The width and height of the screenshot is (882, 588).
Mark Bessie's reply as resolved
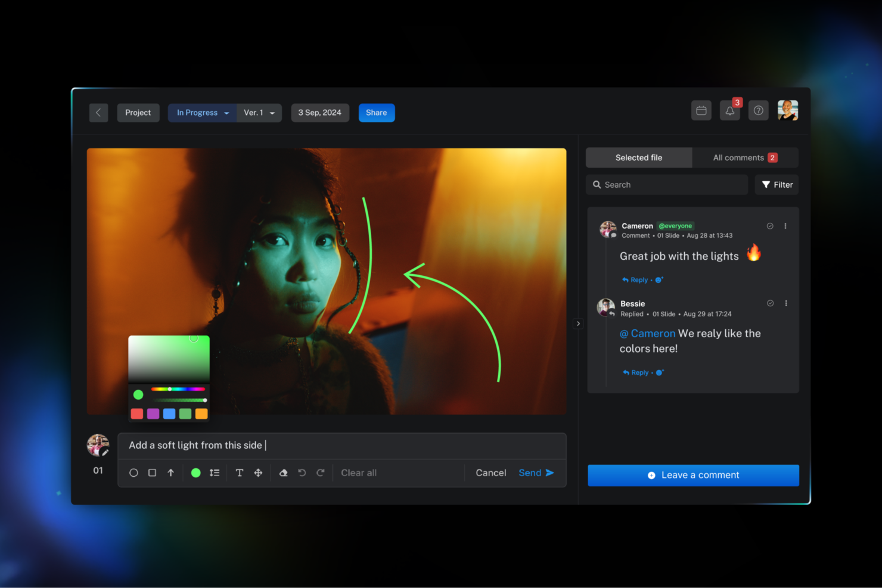(770, 303)
